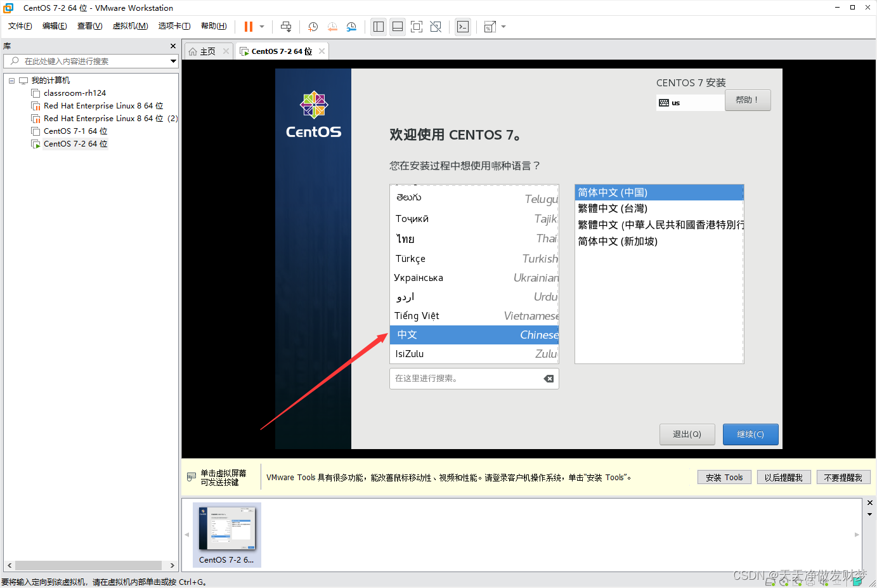The width and height of the screenshot is (877, 588).
Task: Open the snapshot manager
Action: 351,27
